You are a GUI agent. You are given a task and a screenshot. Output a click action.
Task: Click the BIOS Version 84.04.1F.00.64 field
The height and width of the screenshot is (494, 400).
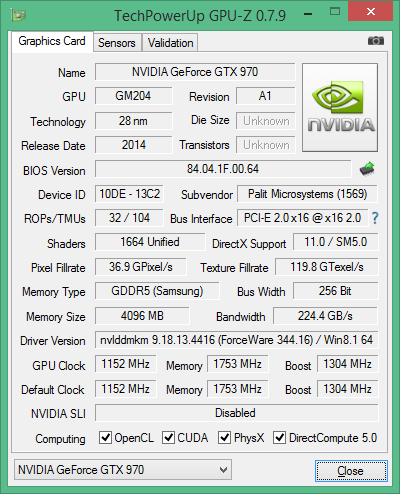(x=223, y=169)
